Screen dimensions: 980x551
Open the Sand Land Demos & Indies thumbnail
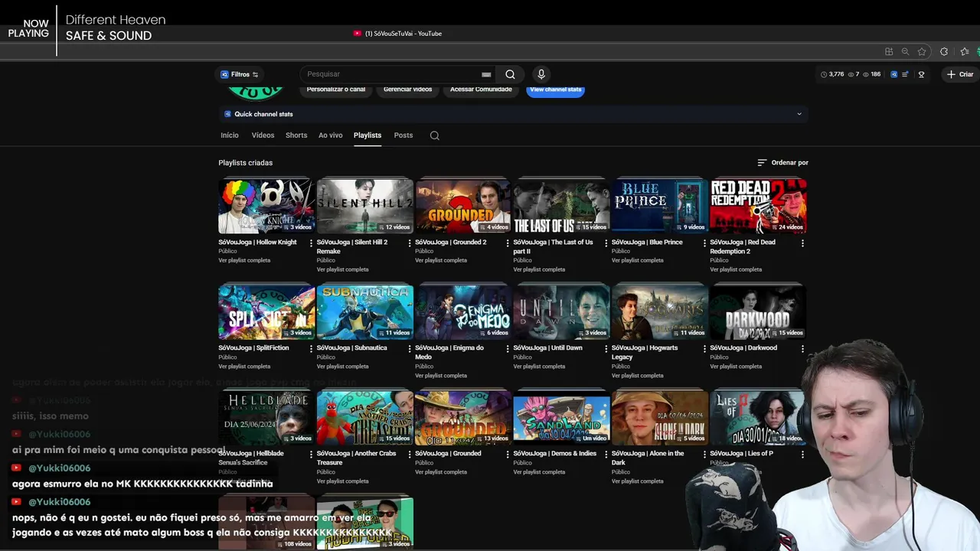[x=562, y=417]
